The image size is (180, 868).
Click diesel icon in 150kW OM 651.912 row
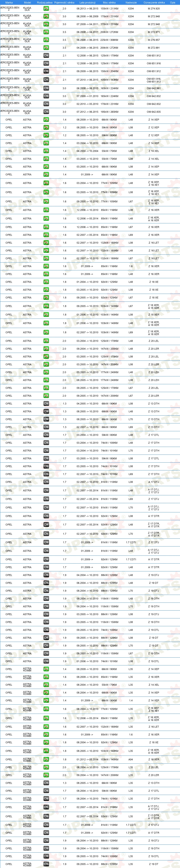46,71
